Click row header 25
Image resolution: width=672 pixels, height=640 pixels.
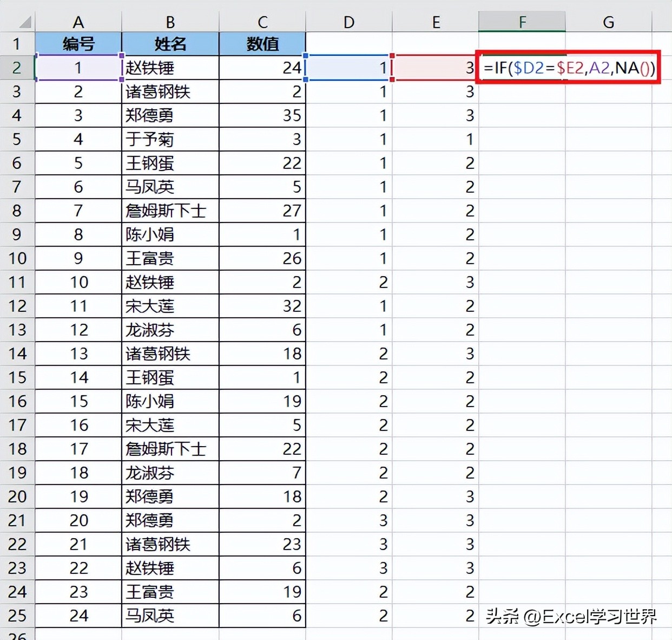click(18, 616)
